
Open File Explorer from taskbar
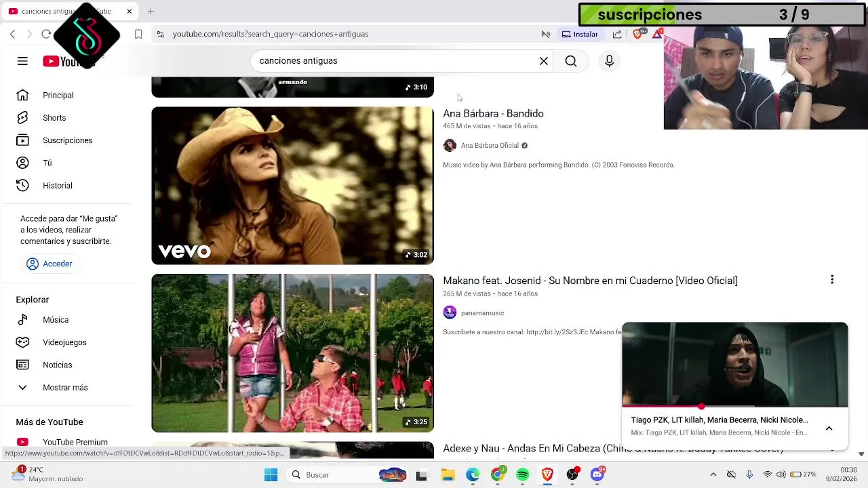coord(448,475)
